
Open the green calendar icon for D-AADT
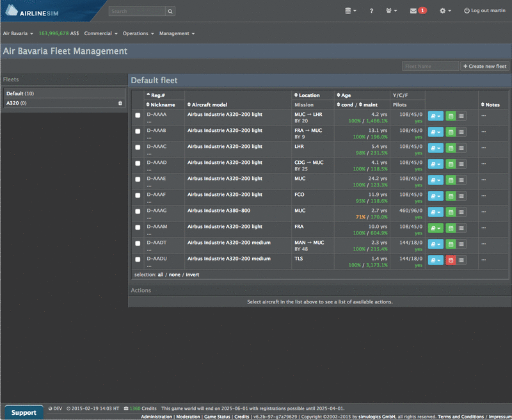450,244
